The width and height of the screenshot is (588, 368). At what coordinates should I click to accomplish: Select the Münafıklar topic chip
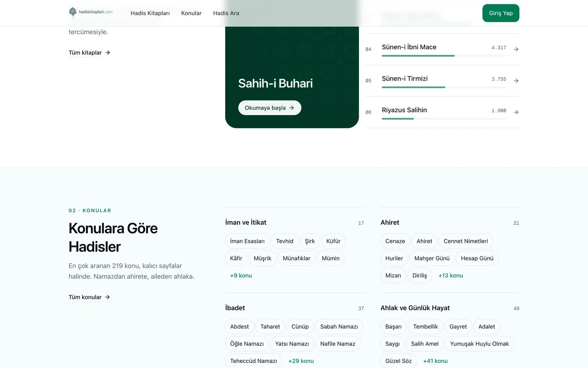coord(297,258)
